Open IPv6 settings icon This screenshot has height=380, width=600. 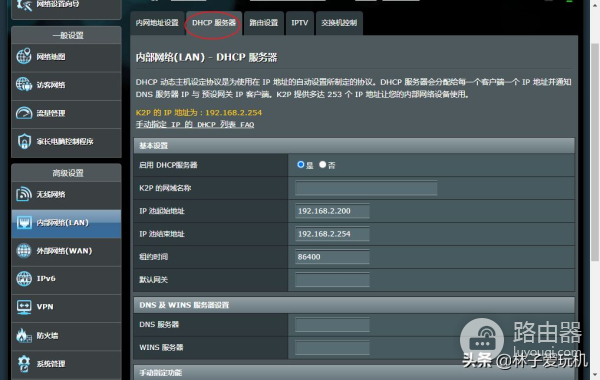(x=24, y=279)
